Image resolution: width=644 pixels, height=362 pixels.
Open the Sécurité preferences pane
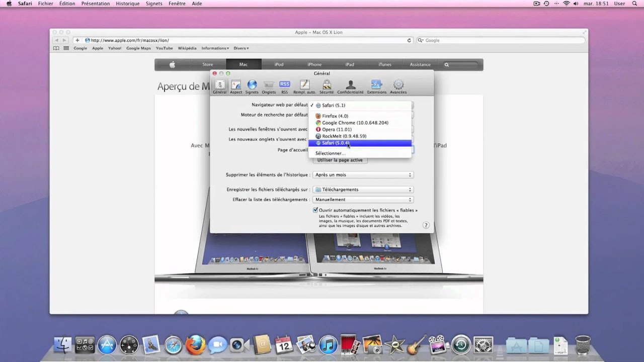click(x=327, y=86)
